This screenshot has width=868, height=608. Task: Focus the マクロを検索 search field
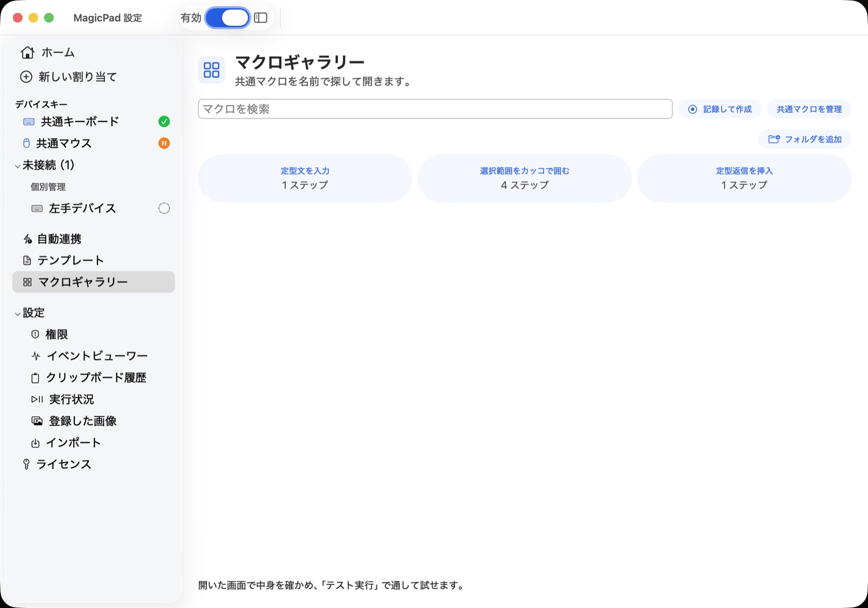click(435, 109)
